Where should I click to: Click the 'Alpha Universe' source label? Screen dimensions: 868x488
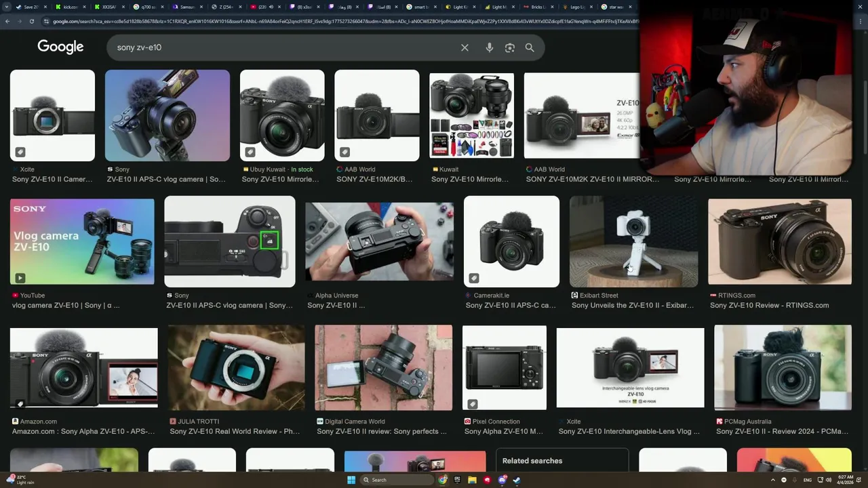tap(336, 296)
